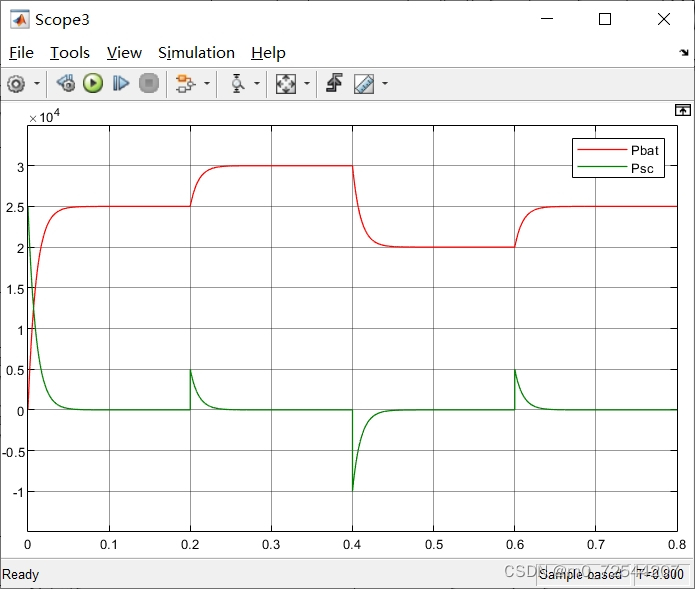This screenshot has width=695, height=589.
Task: Close the Scope3 window
Action: pyautogui.click(x=664, y=19)
